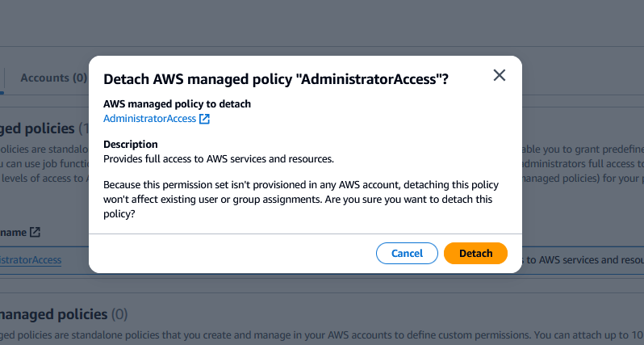Screen dimensions: 644x345
Task: Click the external link icon beside AdministratorAccess
Action: pos(204,119)
